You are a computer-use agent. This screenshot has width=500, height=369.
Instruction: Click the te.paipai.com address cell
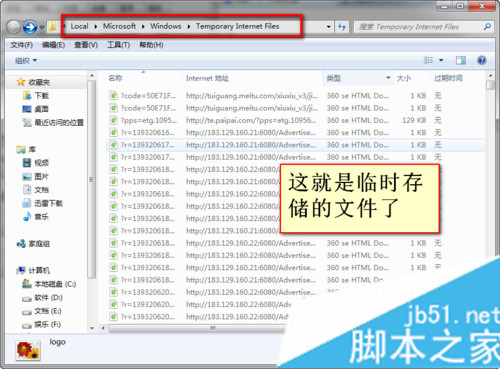pos(251,120)
